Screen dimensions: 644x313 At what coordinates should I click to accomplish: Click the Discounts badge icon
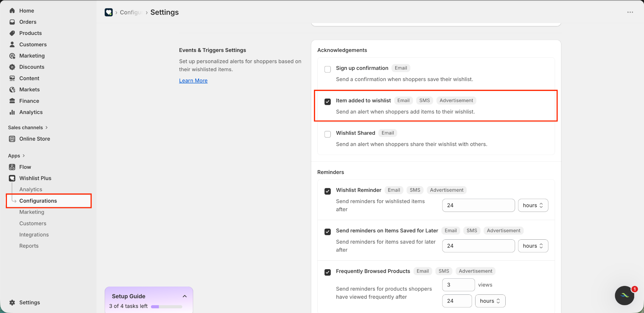click(x=12, y=67)
